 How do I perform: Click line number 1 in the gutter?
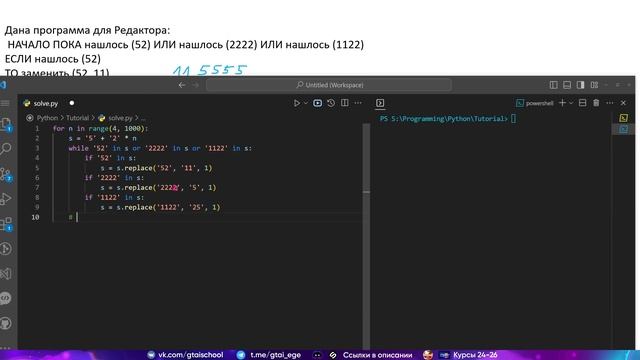pos(37,129)
